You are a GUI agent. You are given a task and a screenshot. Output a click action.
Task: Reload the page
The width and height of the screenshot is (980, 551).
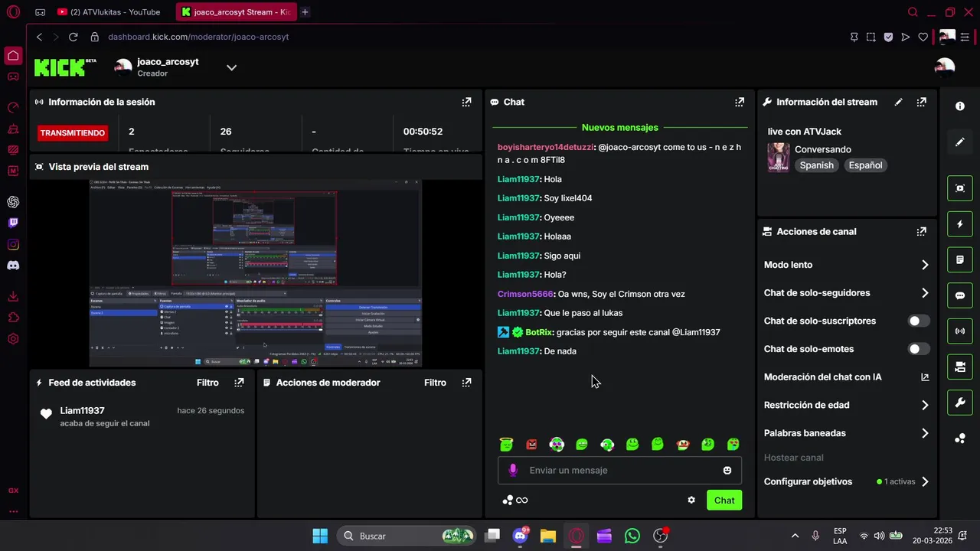coord(73,37)
